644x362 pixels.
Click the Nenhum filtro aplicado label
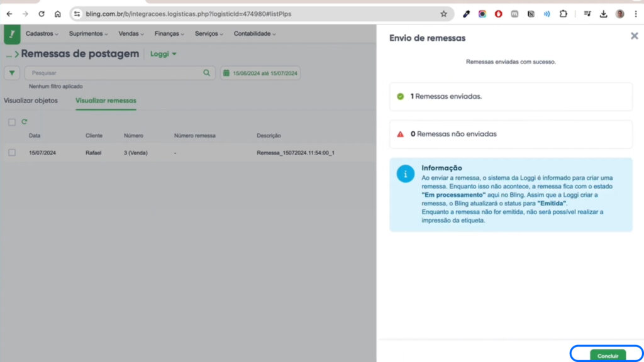[x=55, y=86]
